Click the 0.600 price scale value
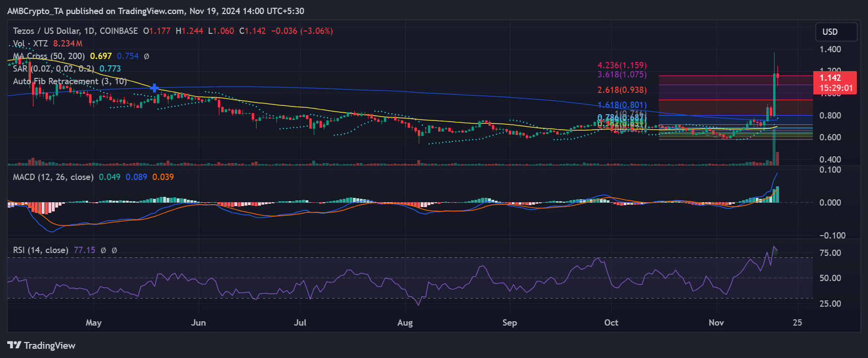Screen dimensions: 868x358 click(x=830, y=137)
